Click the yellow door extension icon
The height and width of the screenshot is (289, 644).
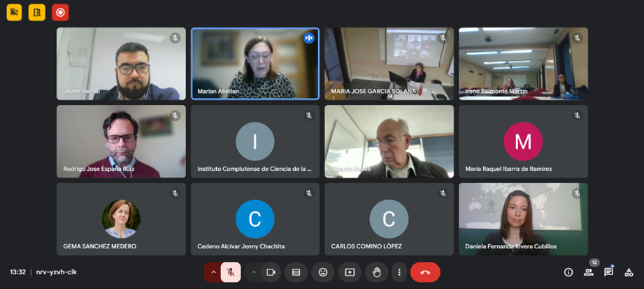coord(37,13)
